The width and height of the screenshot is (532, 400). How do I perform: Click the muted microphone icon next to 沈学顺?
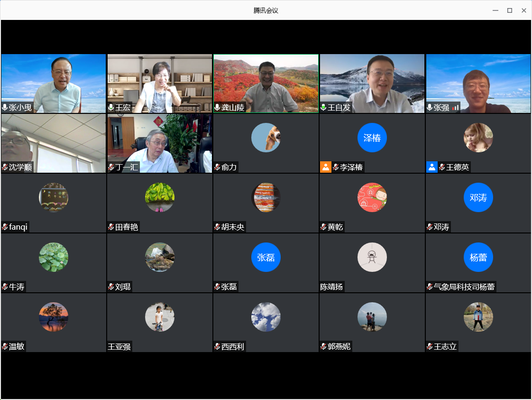pos(5,167)
